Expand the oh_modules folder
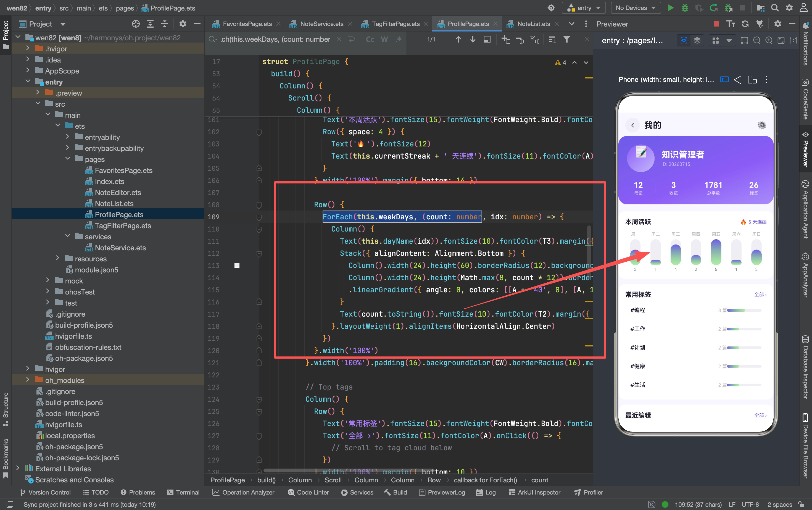812x510 pixels. 28,380
